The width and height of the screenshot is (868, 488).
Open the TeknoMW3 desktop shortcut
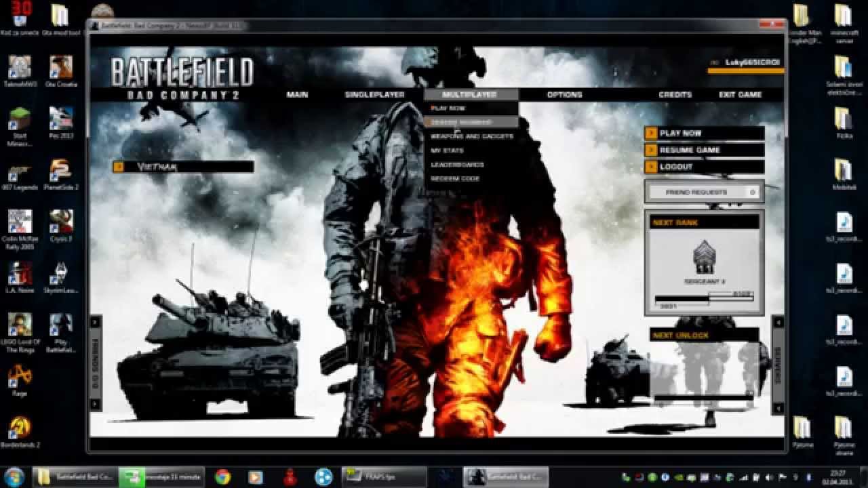pos(20,72)
